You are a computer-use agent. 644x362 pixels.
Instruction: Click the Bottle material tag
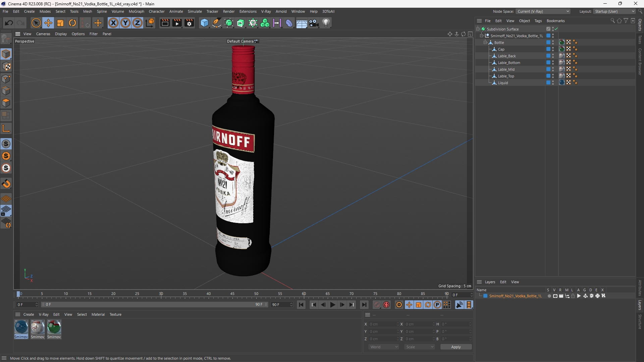[562, 42]
